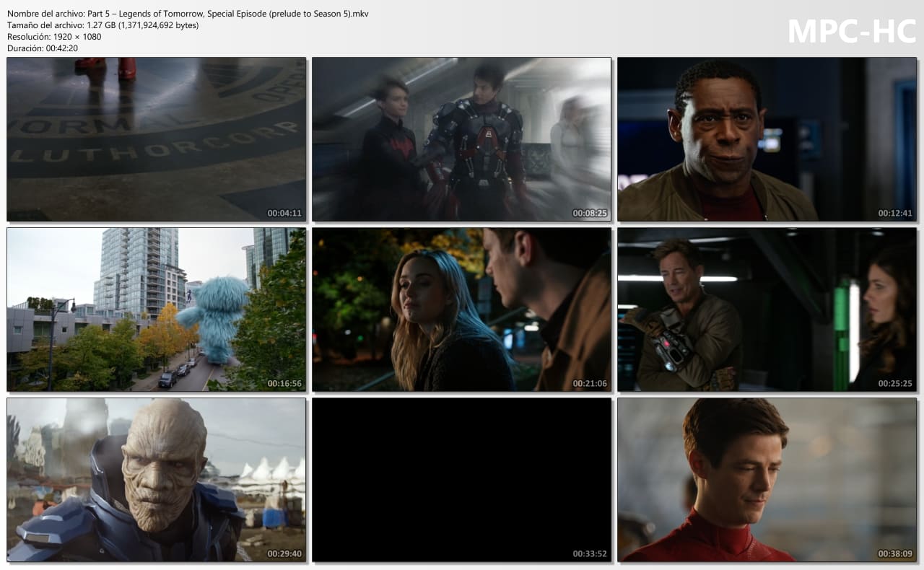
Task: Click the file name line 'Nombre del archivo'
Action: (188, 14)
